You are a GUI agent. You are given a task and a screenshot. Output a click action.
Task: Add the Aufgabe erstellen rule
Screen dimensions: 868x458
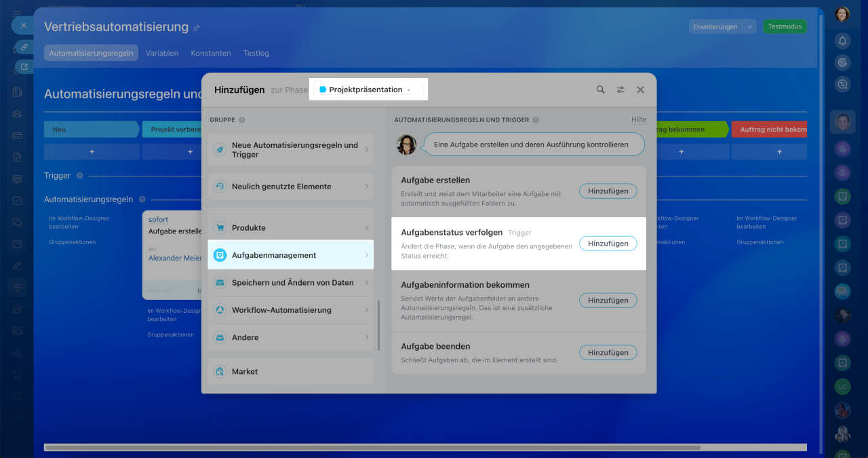608,191
